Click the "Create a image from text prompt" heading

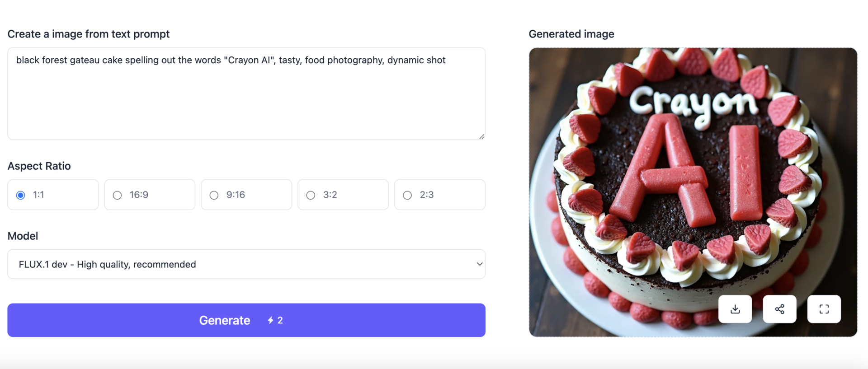point(89,34)
